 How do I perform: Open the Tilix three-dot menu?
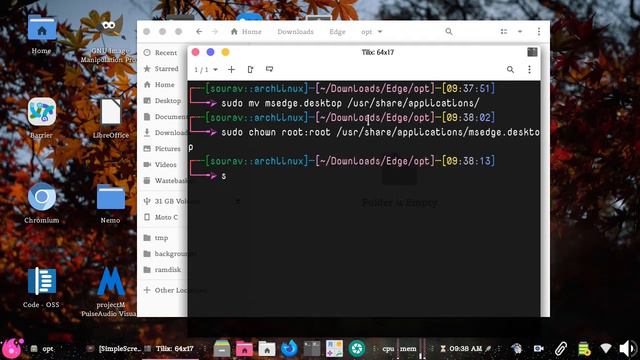(x=529, y=69)
